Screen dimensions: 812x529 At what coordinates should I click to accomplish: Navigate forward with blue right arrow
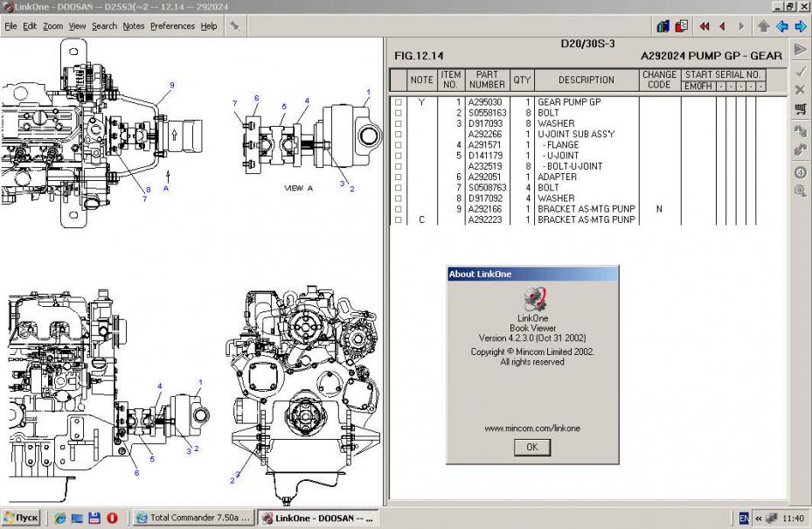pyautogui.click(x=801, y=26)
